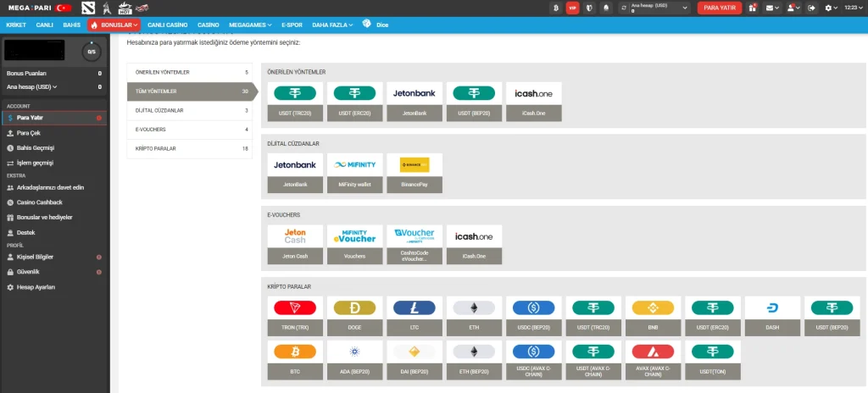
Task: Open the settings gear dropdown
Action: (831, 8)
